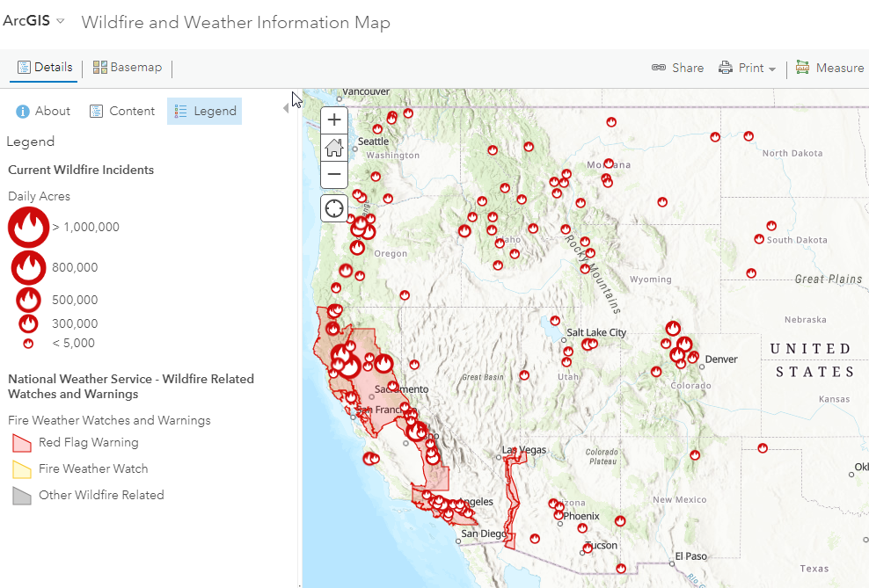Open the Details panel
869x588 pixels.
click(45, 68)
